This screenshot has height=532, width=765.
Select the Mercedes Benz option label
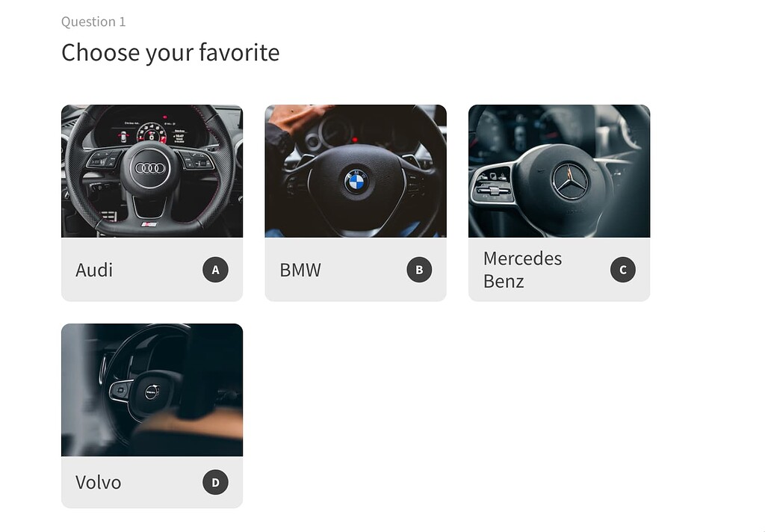pos(522,270)
